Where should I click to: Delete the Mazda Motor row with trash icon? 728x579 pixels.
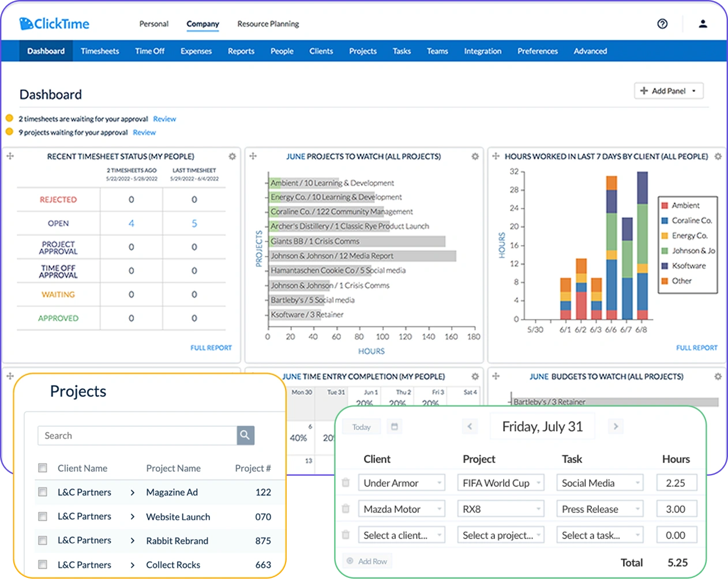(x=346, y=509)
